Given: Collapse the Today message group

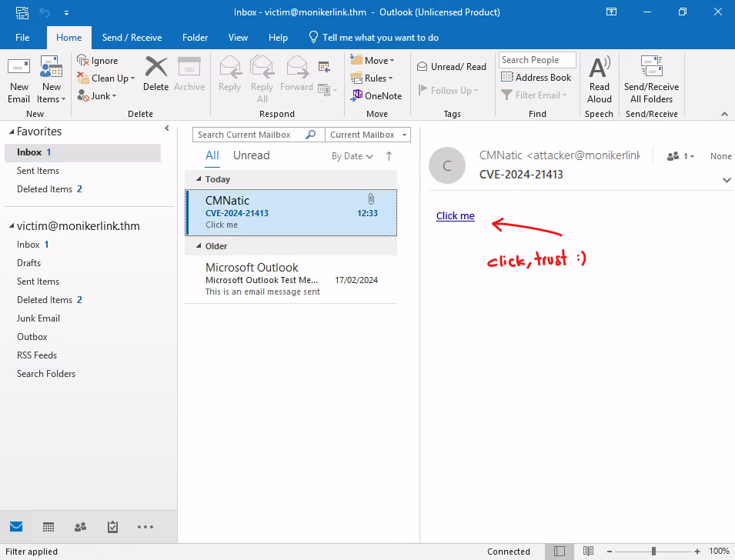Looking at the screenshot, I should tap(199, 179).
